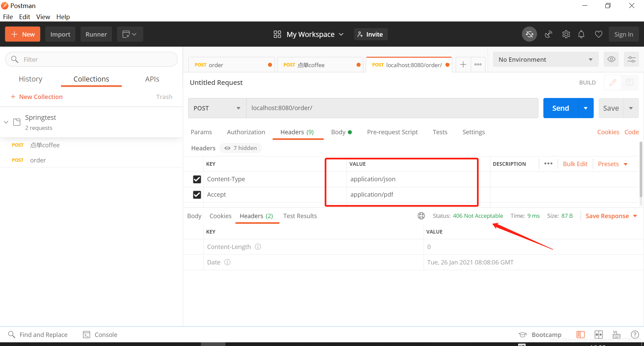Open the Save Response dropdown

[611, 216]
